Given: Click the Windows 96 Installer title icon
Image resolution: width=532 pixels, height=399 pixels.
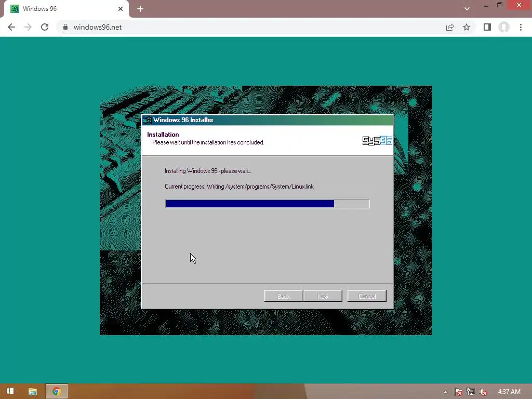Looking at the screenshot, I should coord(148,120).
